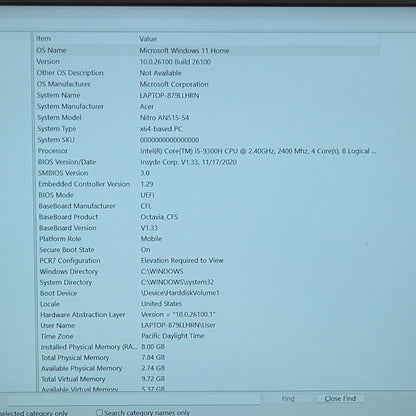Image resolution: width=416 pixels, height=416 pixels.
Task: Select the System Type row label
Action: [x=57, y=129]
